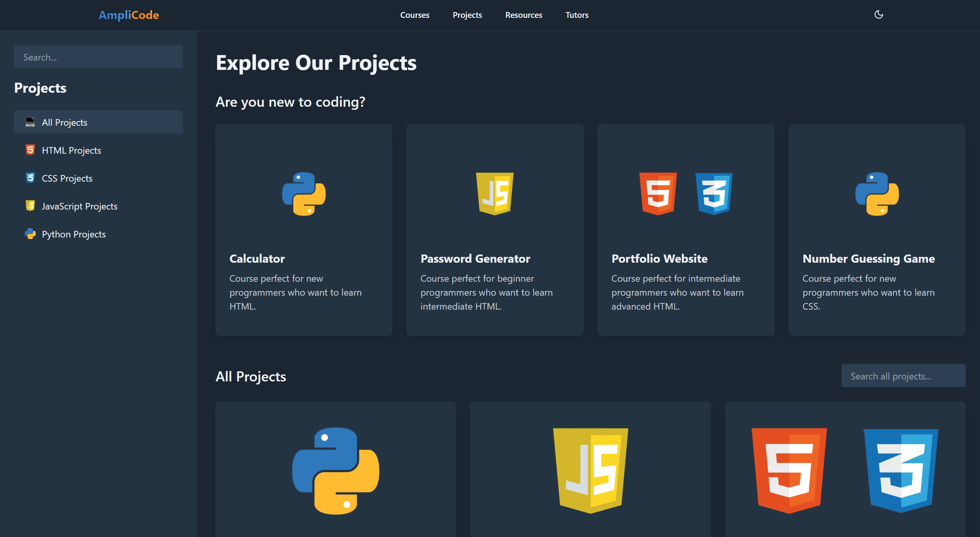Click the CSS3 icon beside CSS Projects
Viewport: 980px width, 537px height.
point(30,178)
